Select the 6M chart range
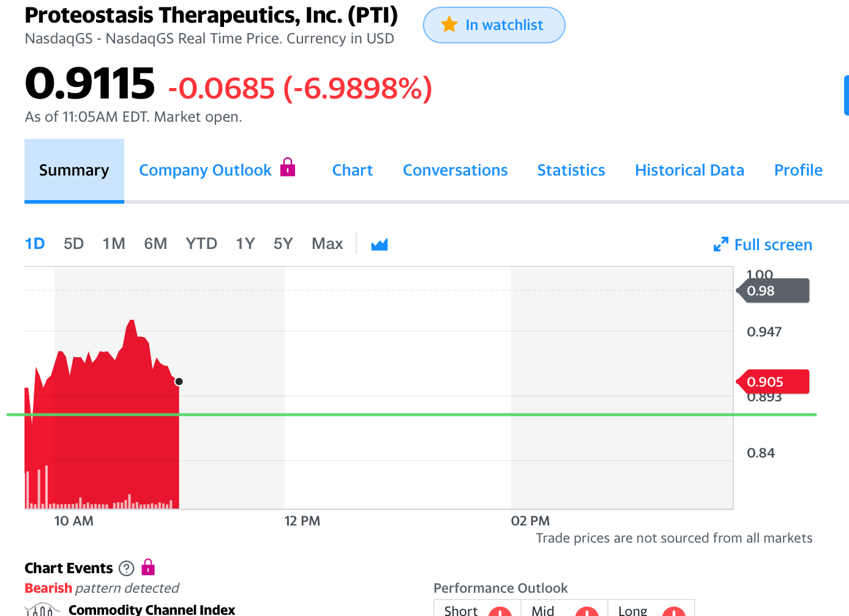 tap(155, 244)
